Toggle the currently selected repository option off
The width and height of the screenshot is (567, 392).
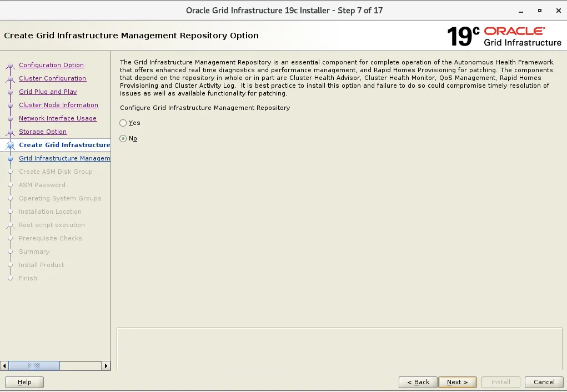(x=123, y=138)
